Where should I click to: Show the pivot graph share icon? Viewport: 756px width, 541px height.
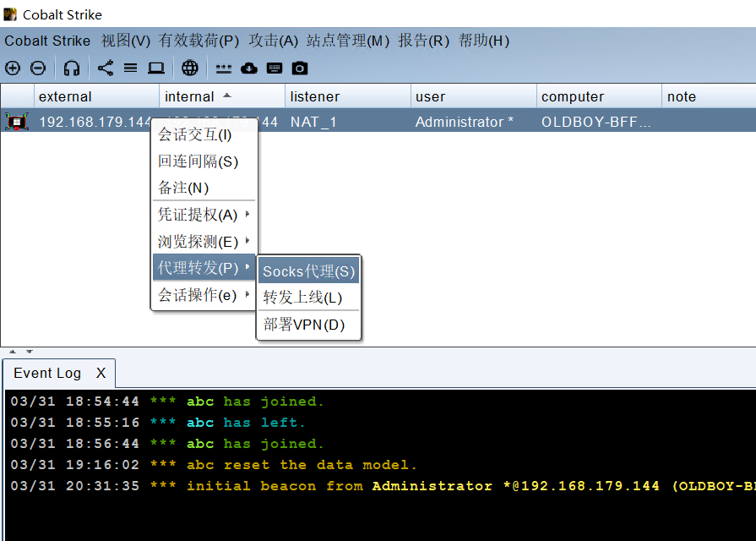coord(105,68)
